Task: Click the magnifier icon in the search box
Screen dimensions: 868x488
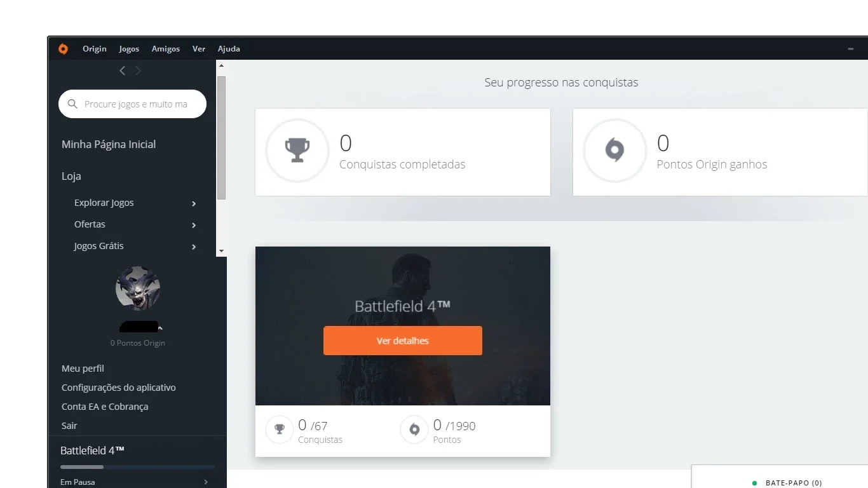Action: click(x=72, y=104)
